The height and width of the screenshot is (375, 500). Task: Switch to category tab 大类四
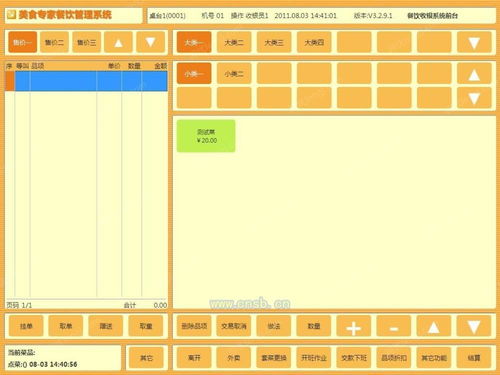314,42
